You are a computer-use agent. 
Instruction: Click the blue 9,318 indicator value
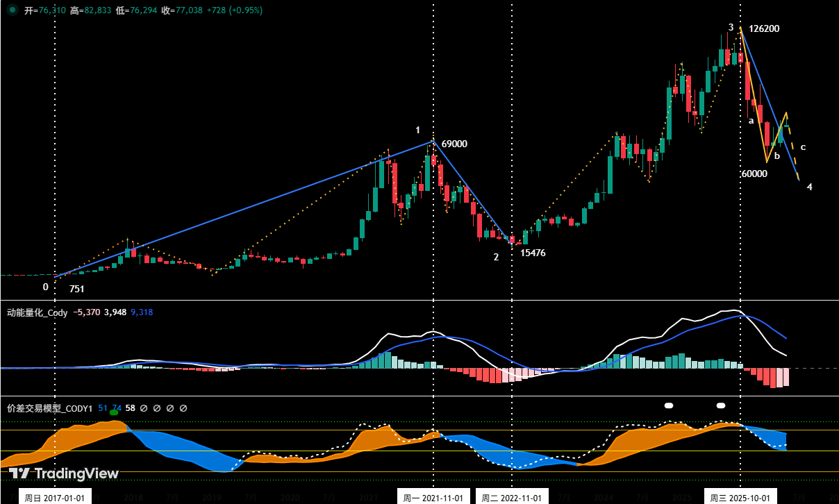point(142,312)
